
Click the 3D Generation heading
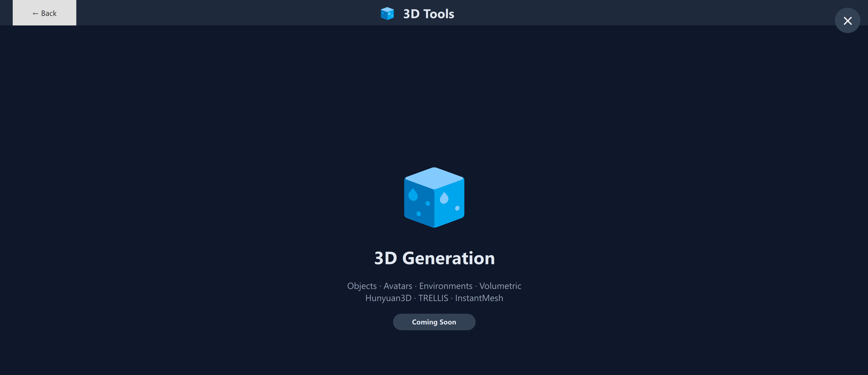tap(434, 258)
